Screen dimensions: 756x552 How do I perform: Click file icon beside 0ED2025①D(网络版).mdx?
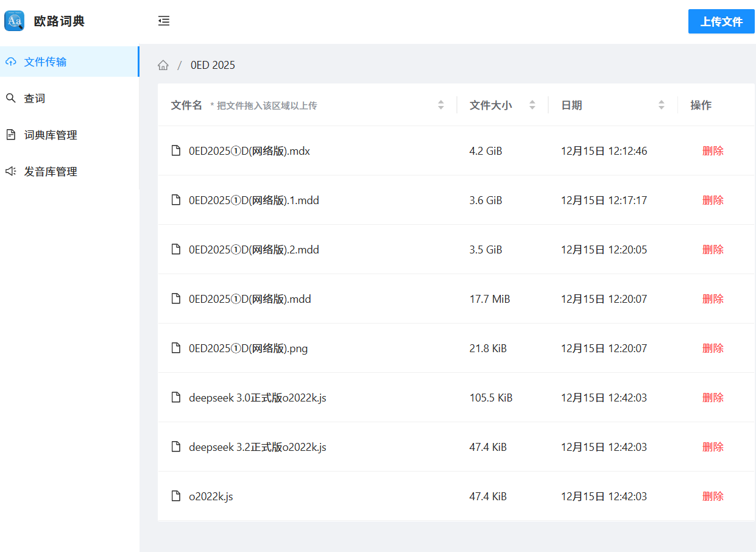tap(176, 151)
